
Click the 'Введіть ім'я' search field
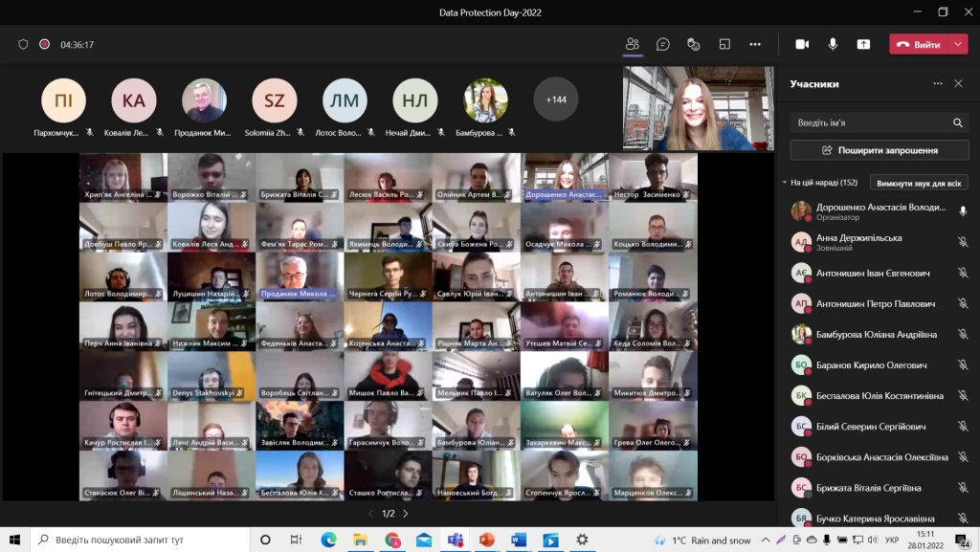tap(869, 122)
